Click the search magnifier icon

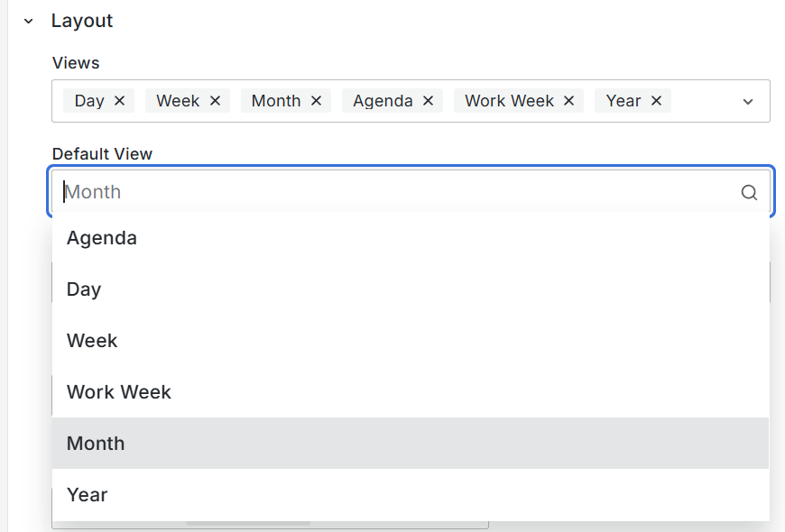click(749, 192)
